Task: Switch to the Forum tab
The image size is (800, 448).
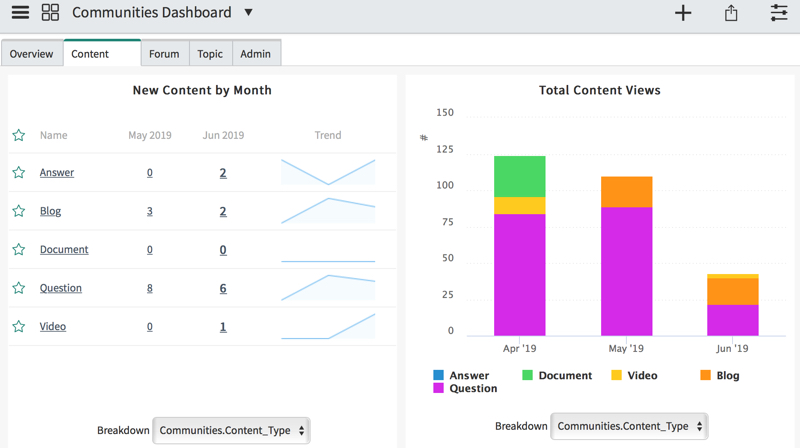Action: [165, 54]
